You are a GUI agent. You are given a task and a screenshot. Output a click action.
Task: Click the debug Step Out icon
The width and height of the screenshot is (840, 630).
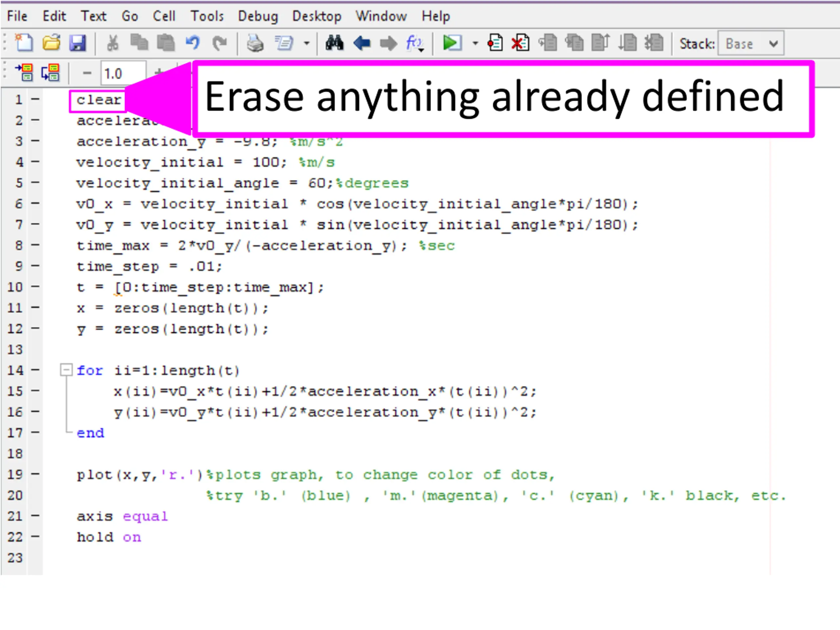[601, 43]
